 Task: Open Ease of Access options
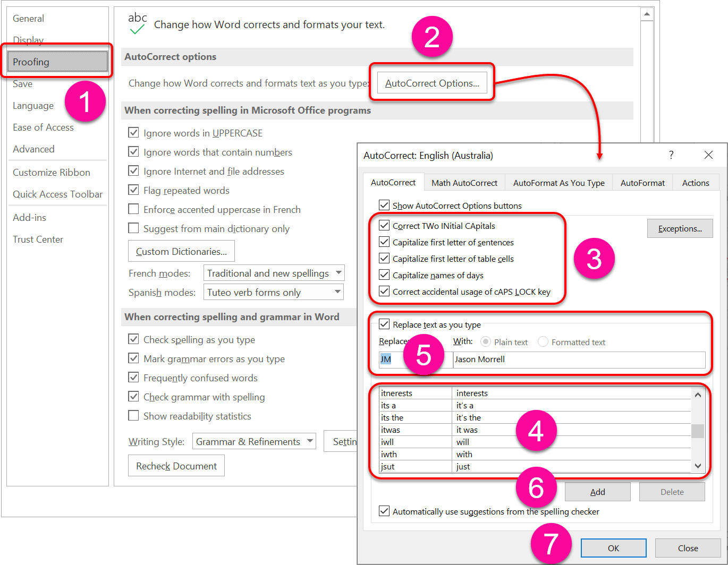coord(44,127)
